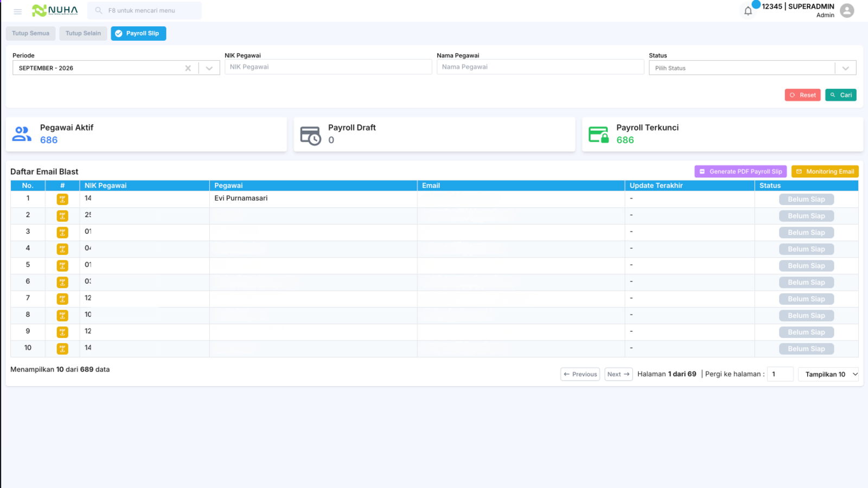
Task: Click the Email column header
Action: 521,185
